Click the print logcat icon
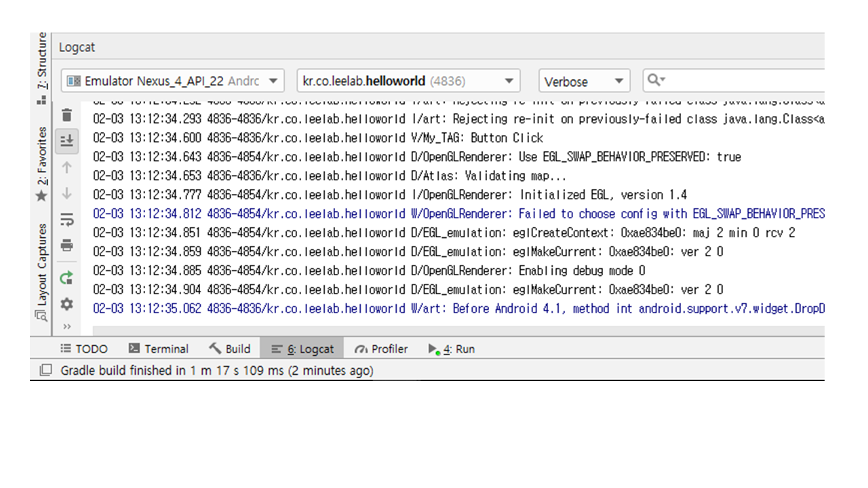 66,245
